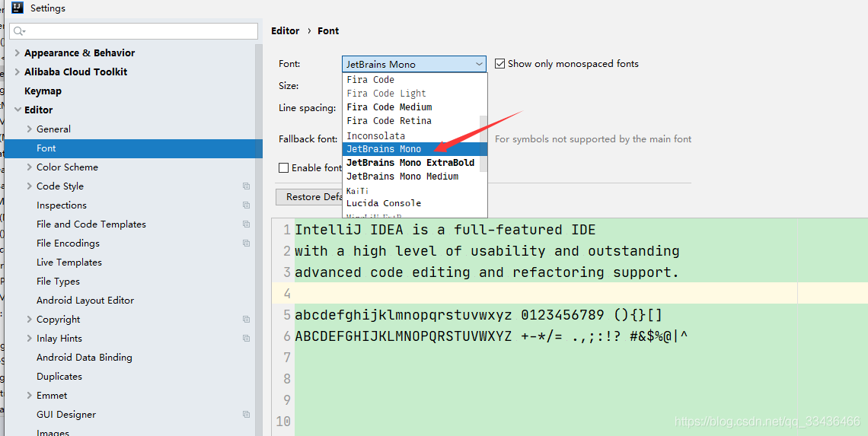Choose Fira Code Retina font option
The width and height of the screenshot is (868, 436).
click(x=410, y=121)
